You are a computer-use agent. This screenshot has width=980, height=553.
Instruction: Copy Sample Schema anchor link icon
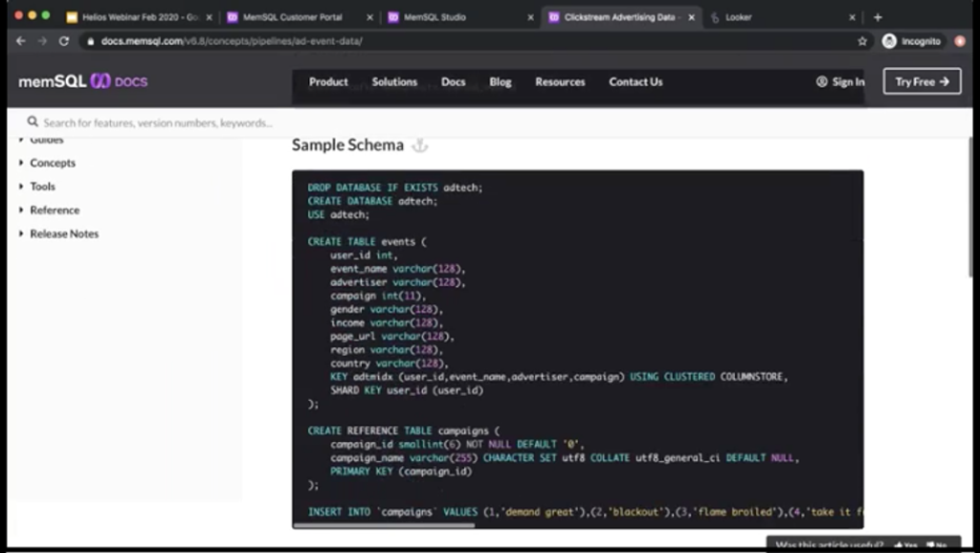(420, 145)
